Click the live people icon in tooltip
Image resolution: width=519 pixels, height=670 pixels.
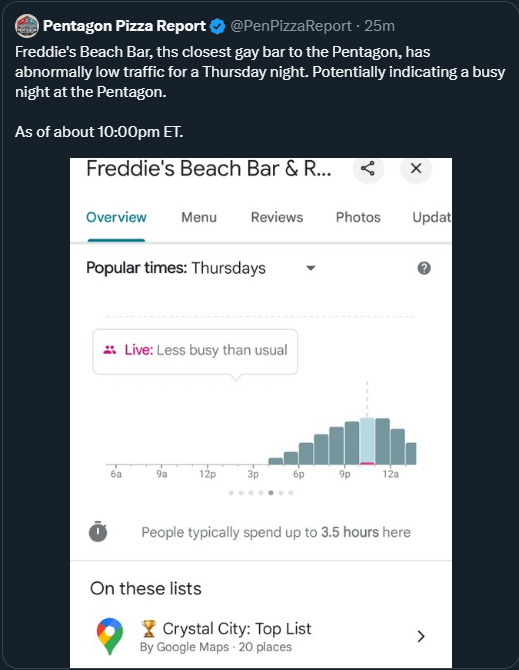coord(110,350)
